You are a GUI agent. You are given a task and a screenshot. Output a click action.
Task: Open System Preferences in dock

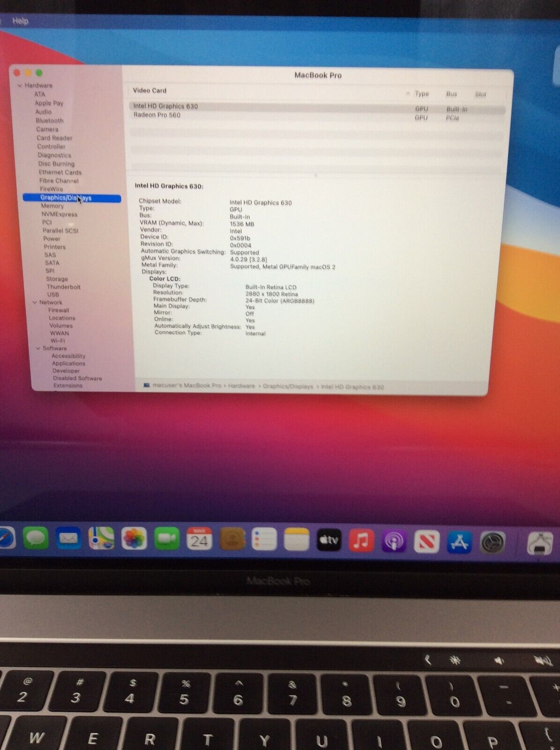pyautogui.click(x=493, y=543)
